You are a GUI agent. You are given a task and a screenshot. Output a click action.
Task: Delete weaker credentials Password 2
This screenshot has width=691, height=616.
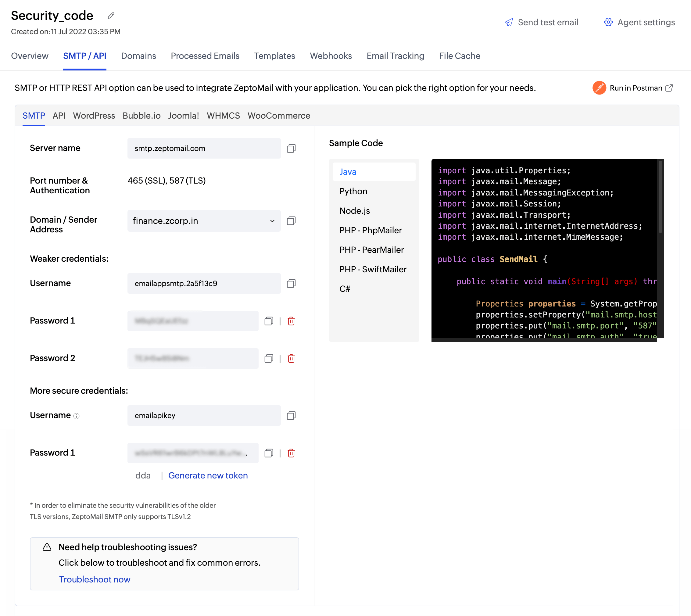point(291,358)
